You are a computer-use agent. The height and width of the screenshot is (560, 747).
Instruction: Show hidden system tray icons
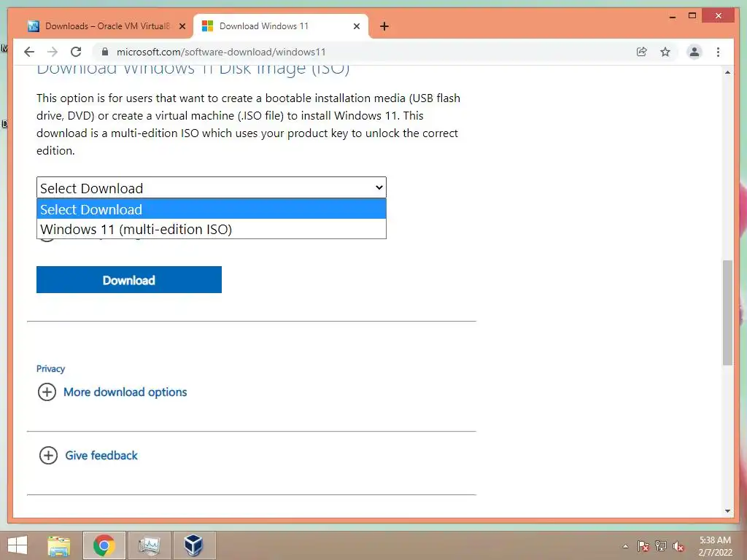625,546
